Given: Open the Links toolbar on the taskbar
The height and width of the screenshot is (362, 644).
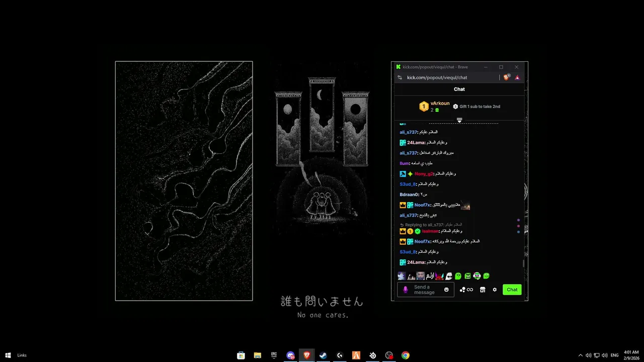Looking at the screenshot, I should (22, 355).
